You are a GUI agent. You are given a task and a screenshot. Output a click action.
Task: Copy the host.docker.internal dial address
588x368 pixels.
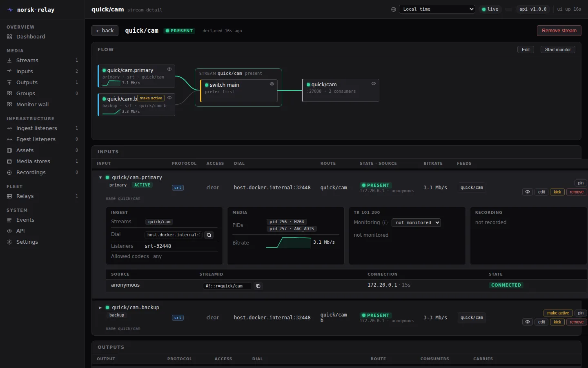pos(209,235)
